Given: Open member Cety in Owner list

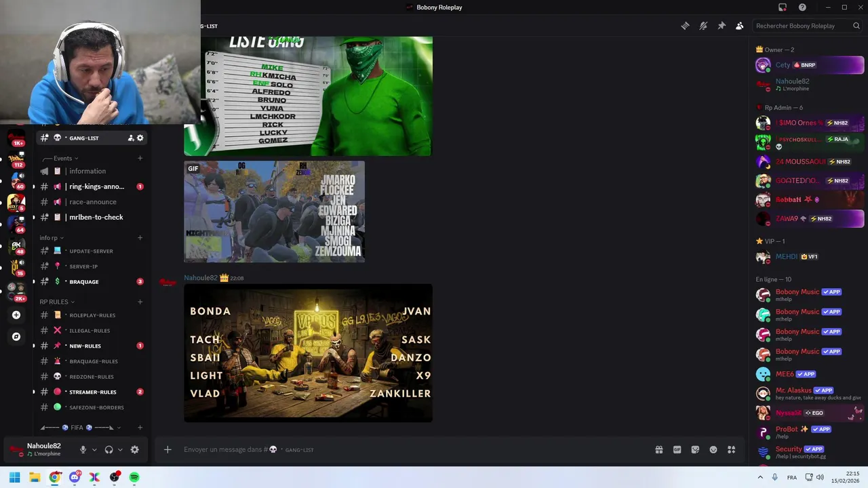Looking at the screenshot, I should [810, 65].
